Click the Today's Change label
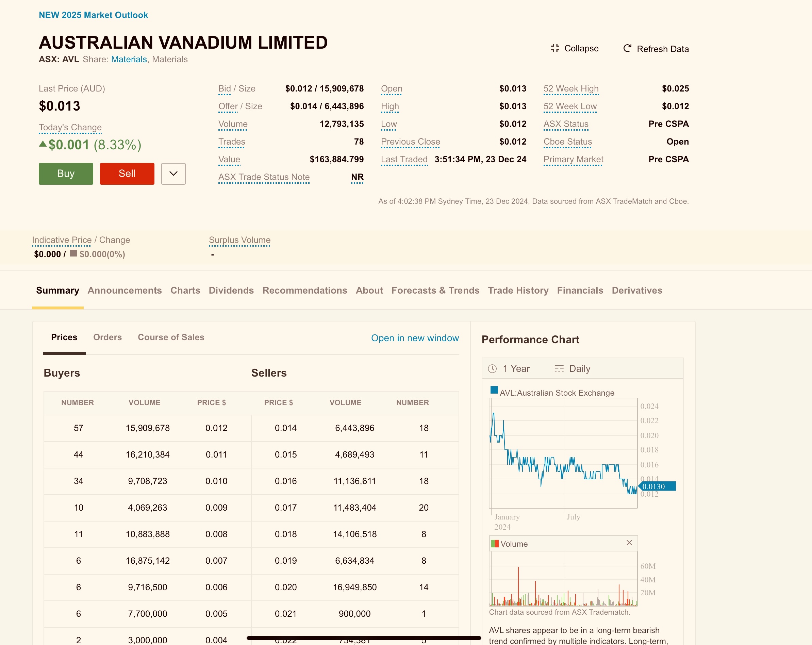The width and height of the screenshot is (812, 645). pos(70,127)
